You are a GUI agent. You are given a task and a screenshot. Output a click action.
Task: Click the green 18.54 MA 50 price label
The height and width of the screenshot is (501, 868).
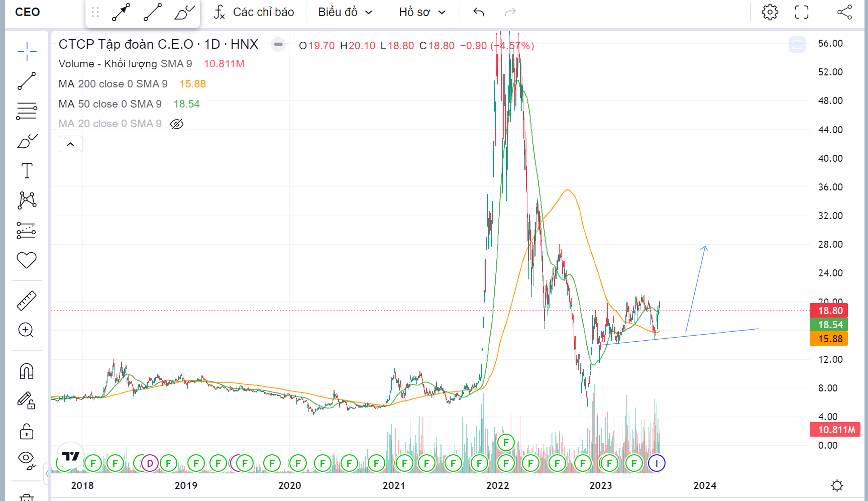click(829, 325)
